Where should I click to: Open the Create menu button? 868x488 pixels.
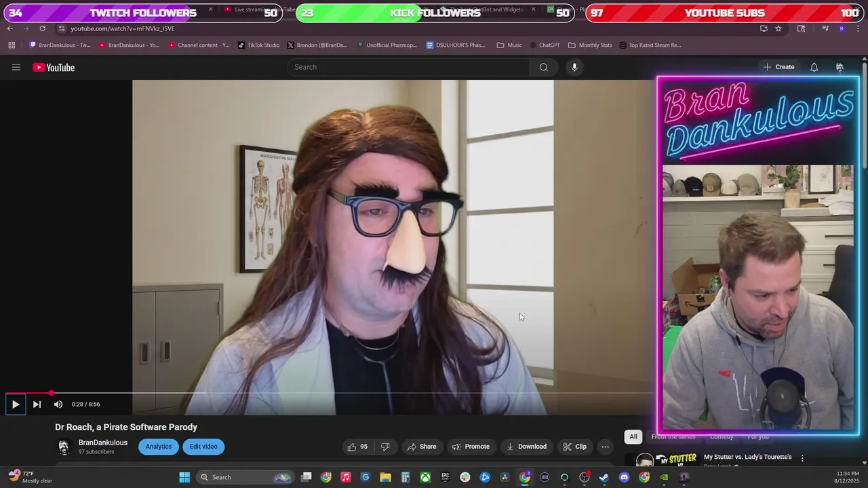[x=778, y=67]
